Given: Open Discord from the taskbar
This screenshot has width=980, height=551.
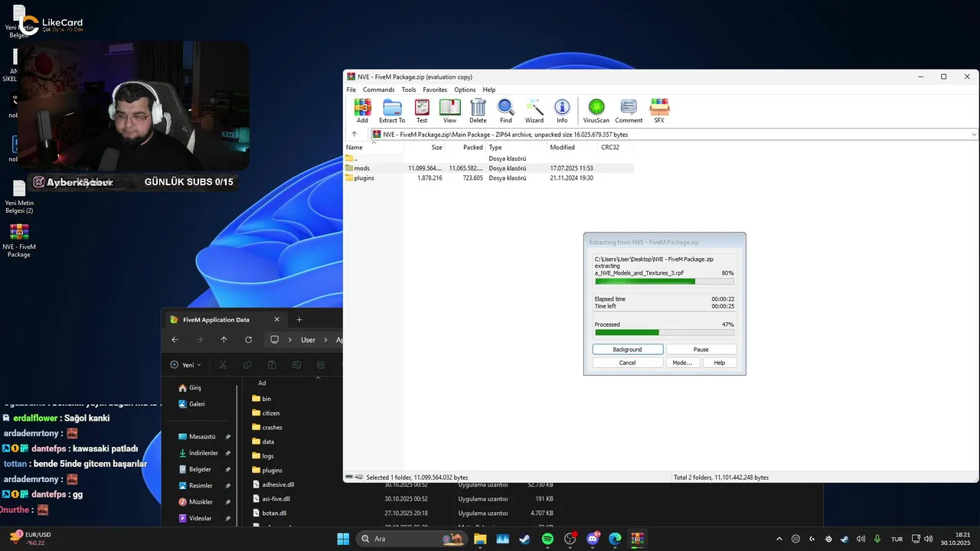Looking at the screenshot, I should (x=593, y=539).
